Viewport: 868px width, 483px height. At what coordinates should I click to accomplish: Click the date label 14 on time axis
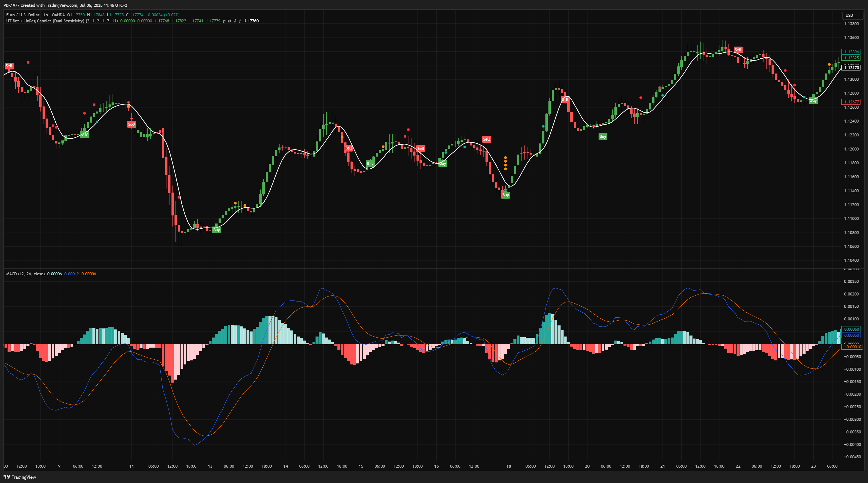pyautogui.click(x=286, y=466)
